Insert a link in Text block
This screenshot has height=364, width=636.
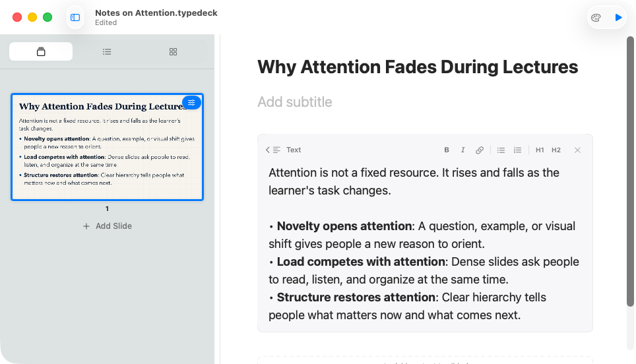coord(480,150)
